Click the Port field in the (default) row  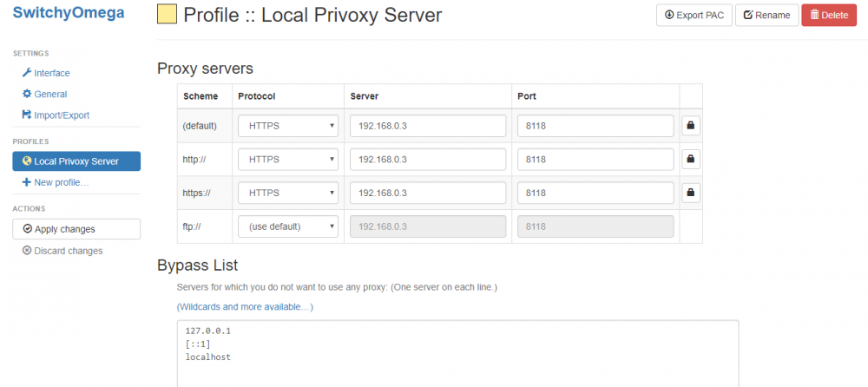point(595,126)
